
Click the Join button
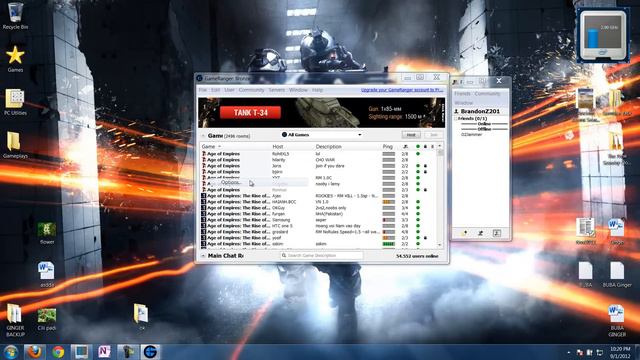point(433,135)
